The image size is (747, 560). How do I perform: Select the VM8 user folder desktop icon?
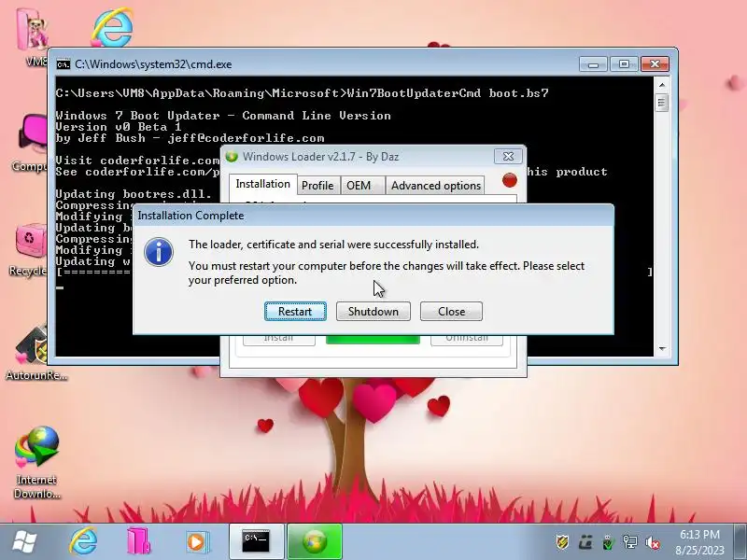(x=34, y=38)
